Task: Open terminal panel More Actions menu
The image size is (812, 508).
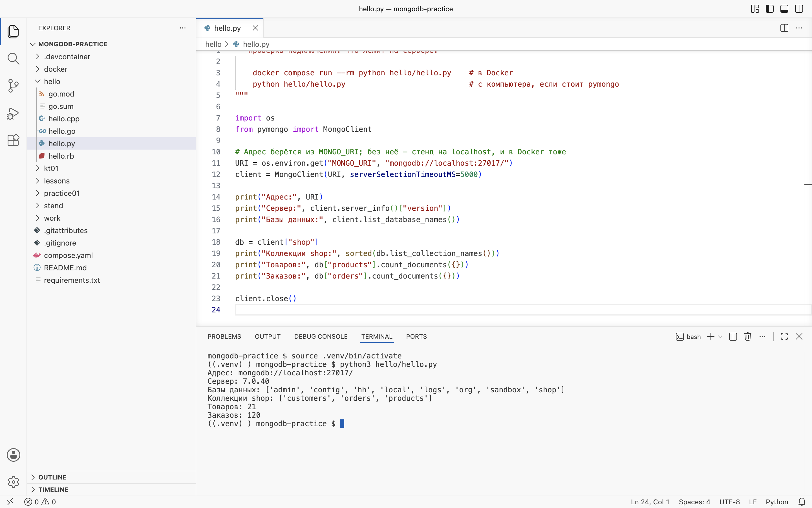Action: pos(762,336)
